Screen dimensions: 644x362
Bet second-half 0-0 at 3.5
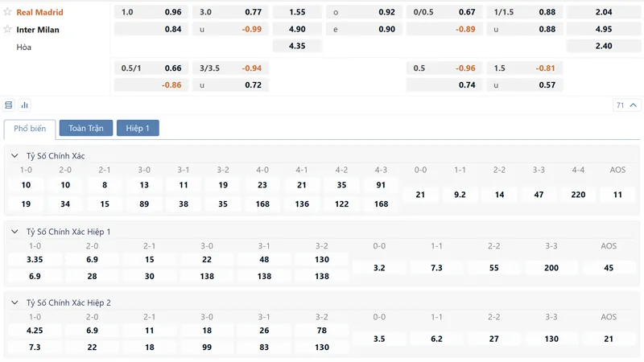(379, 339)
